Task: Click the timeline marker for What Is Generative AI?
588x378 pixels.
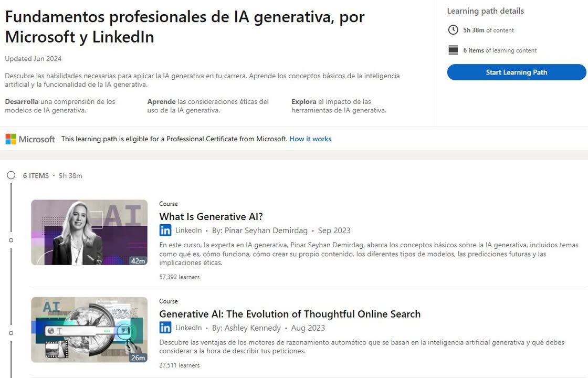Action: click(11, 240)
